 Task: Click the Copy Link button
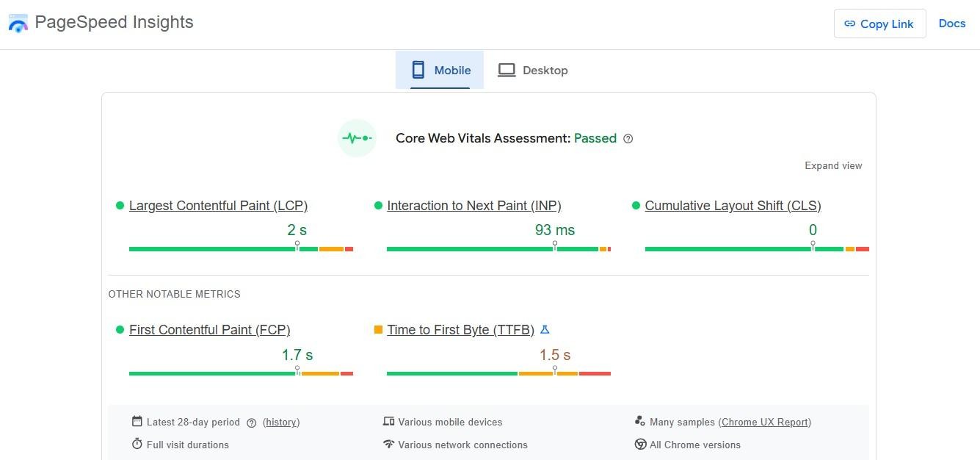(879, 24)
